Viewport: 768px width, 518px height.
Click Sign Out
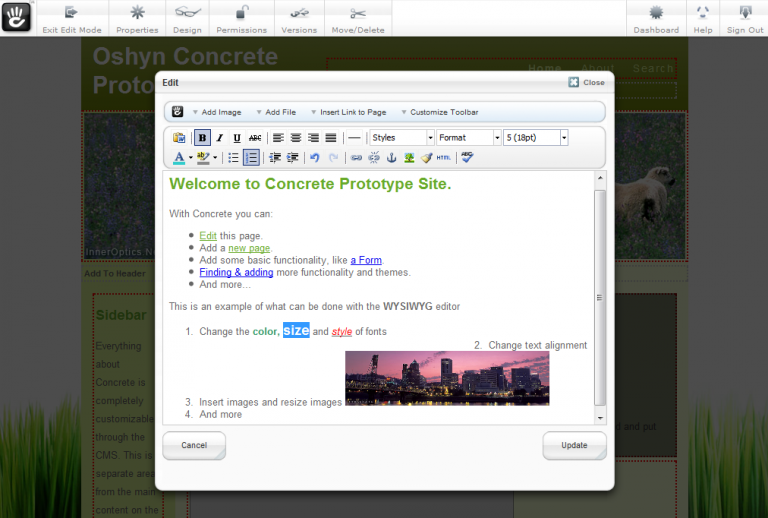[745, 19]
